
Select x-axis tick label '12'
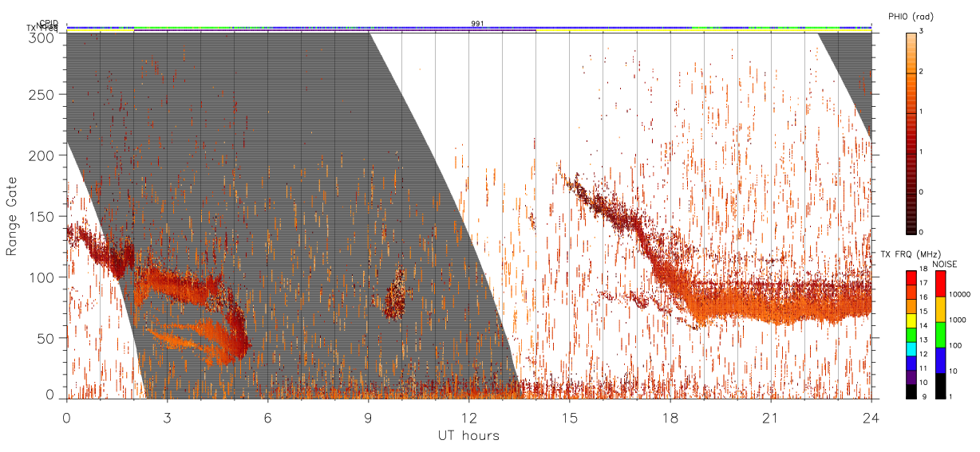coord(468,418)
